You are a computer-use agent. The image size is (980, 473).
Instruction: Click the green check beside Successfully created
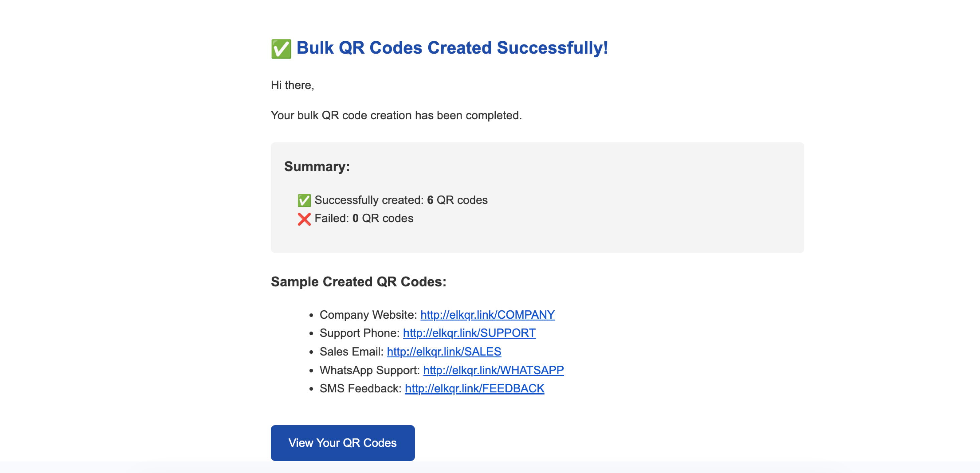point(304,200)
